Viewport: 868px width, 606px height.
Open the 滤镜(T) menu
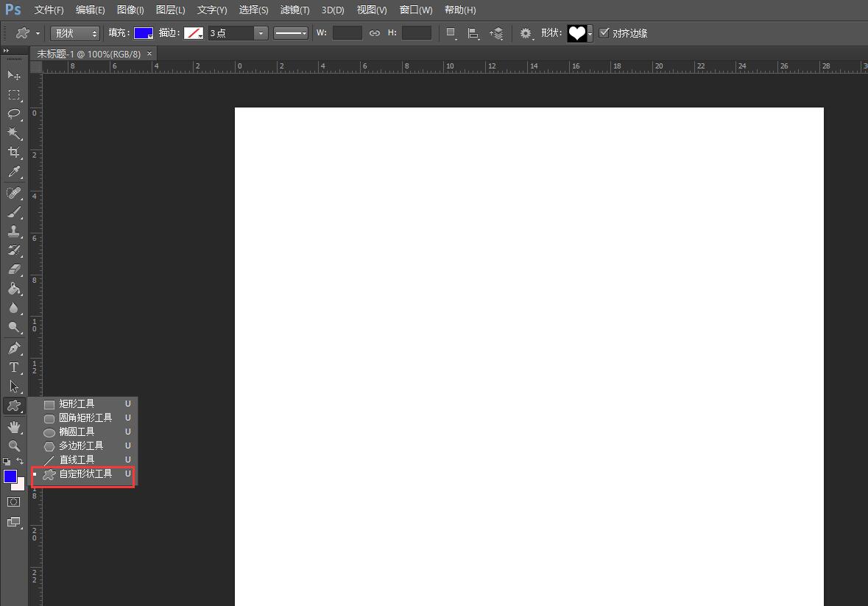coord(294,10)
